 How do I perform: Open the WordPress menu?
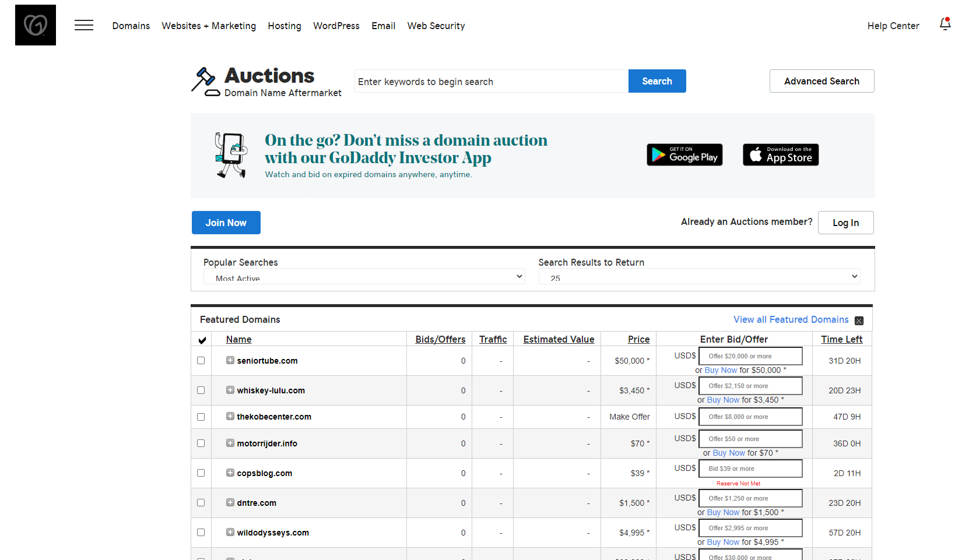pyautogui.click(x=336, y=26)
